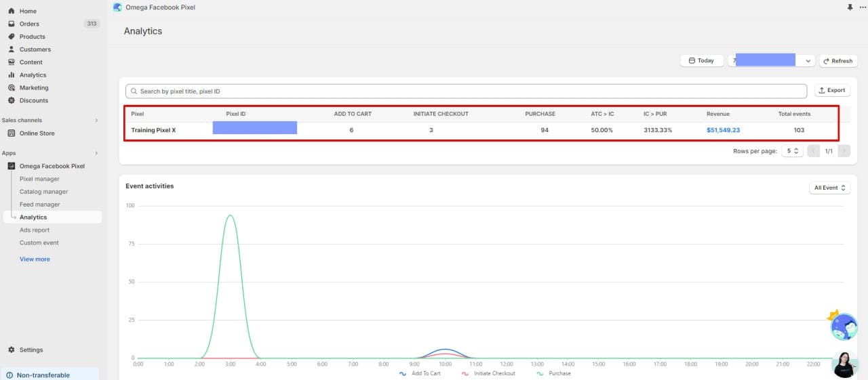Go to the next table page arrow
Image resolution: width=868 pixels, height=380 pixels.
844,151
